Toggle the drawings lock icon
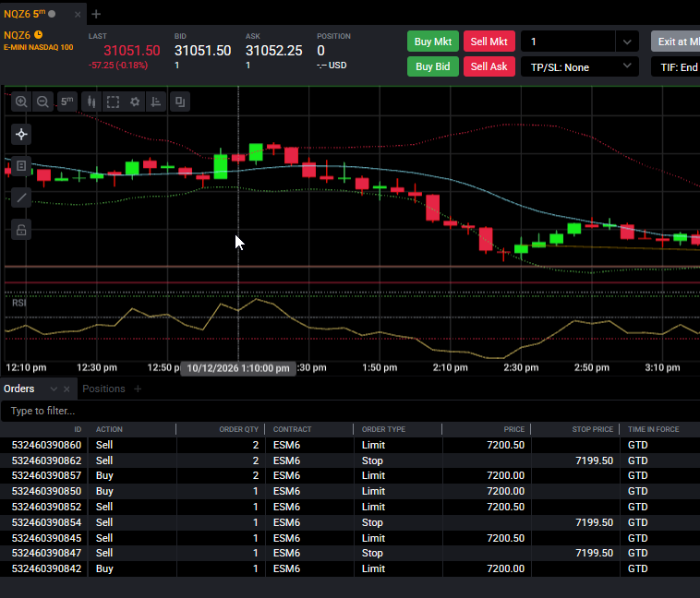This screenshot has width=700, height=598. click(21, 230)
